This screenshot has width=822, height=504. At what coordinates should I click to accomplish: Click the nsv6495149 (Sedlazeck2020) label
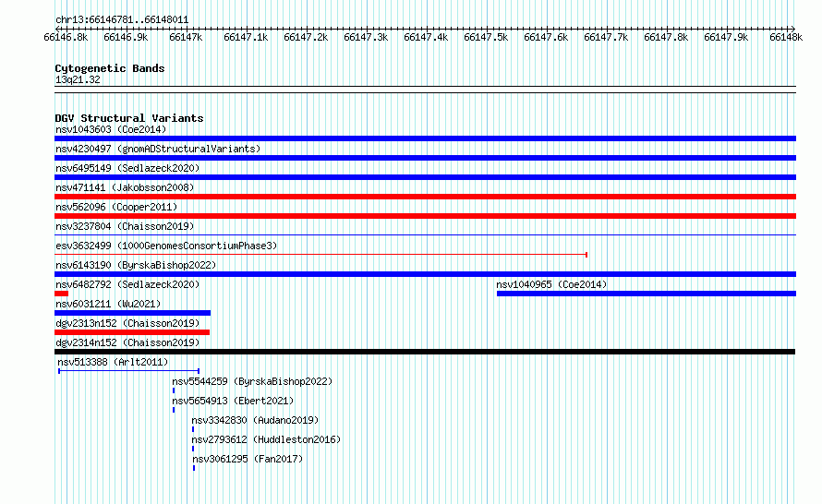coord(127,168)
